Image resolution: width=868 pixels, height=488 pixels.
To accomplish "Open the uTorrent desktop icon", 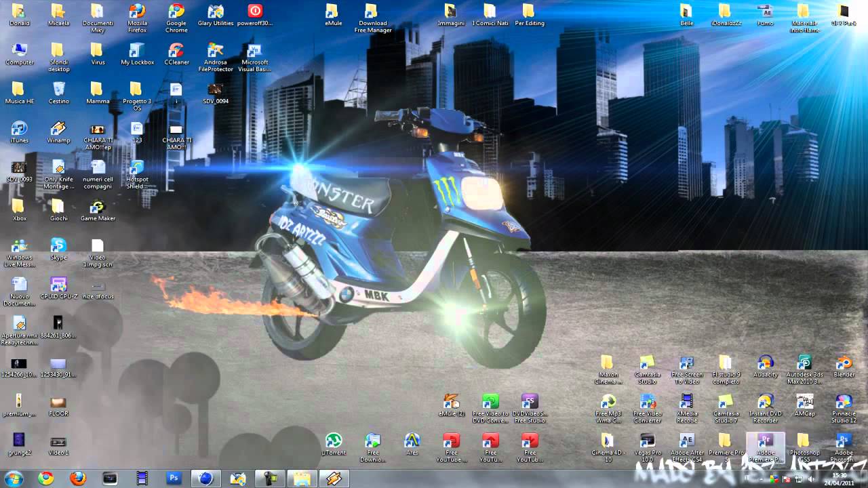I will pos(334,445).
